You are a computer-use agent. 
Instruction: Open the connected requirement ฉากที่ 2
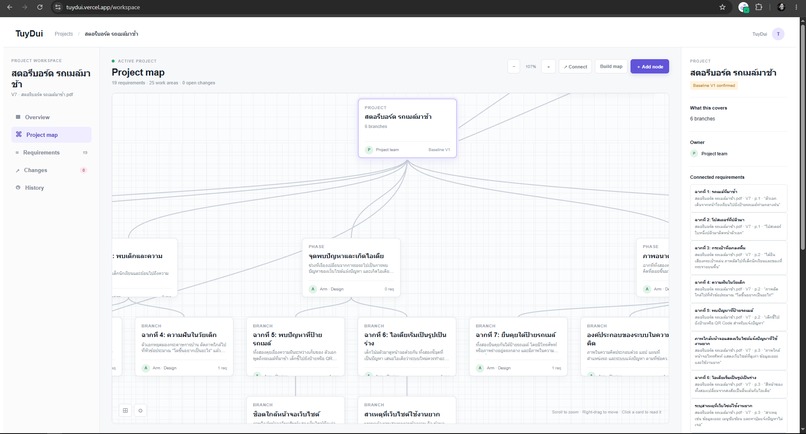pos(738,226)
